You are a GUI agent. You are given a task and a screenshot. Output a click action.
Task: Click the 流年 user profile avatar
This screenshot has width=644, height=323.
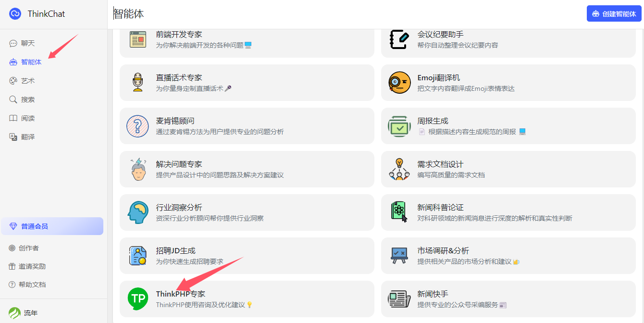click(15, 313)
